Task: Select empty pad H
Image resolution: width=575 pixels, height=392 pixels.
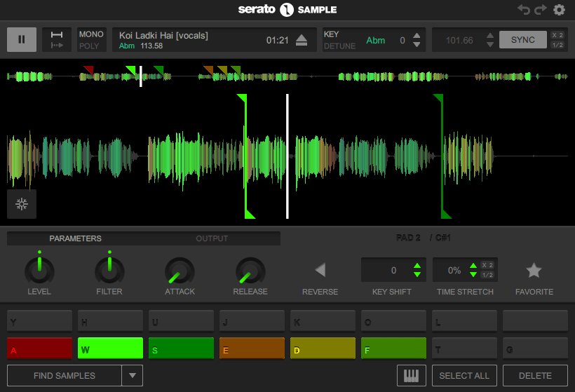Action: (x=110, y=321)
